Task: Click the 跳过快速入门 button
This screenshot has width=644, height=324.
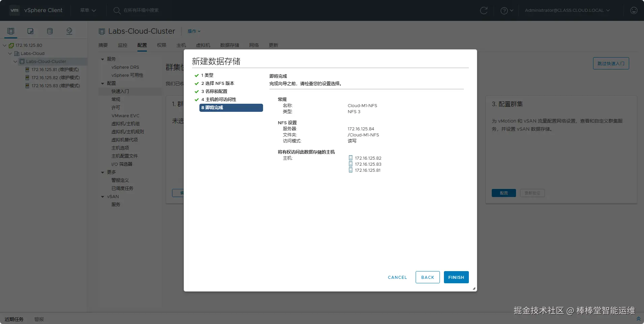Action: click(611, 63)
